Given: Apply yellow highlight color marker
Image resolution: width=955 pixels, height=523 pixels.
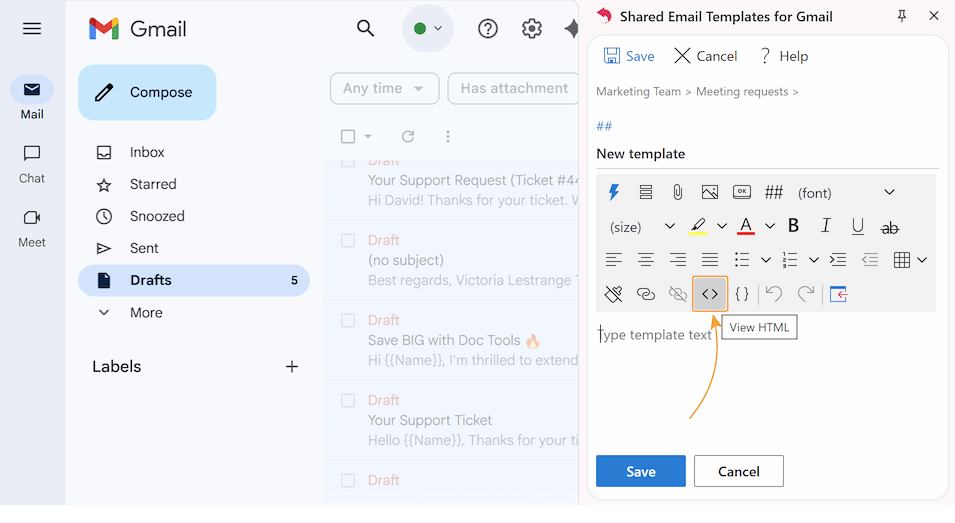Looking at the screenshot, I should 698,226.
